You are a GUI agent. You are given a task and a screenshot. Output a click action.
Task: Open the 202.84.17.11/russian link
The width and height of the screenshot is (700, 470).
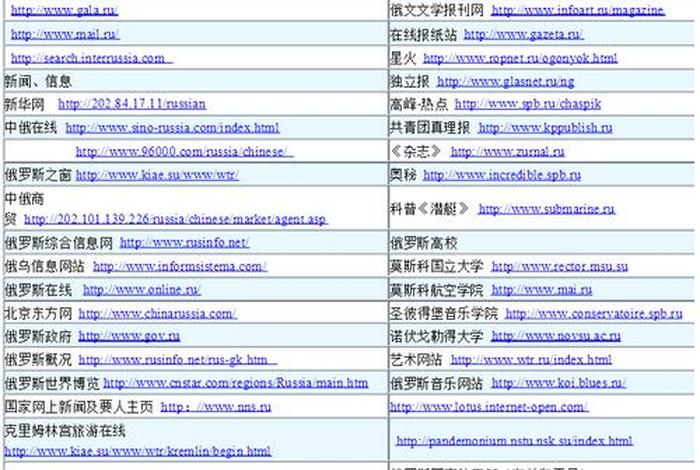132,104
